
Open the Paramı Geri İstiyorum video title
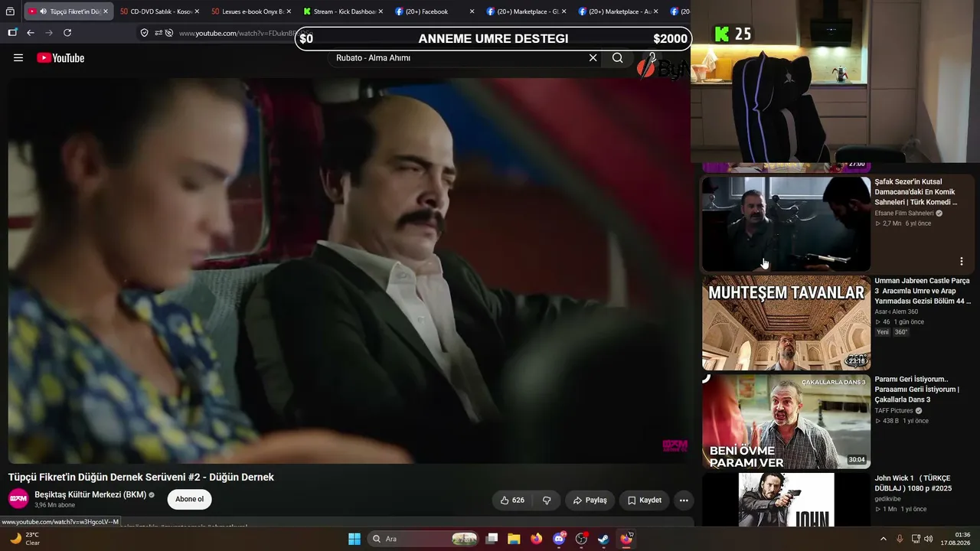pyautogui.click(x=917, y=390)
